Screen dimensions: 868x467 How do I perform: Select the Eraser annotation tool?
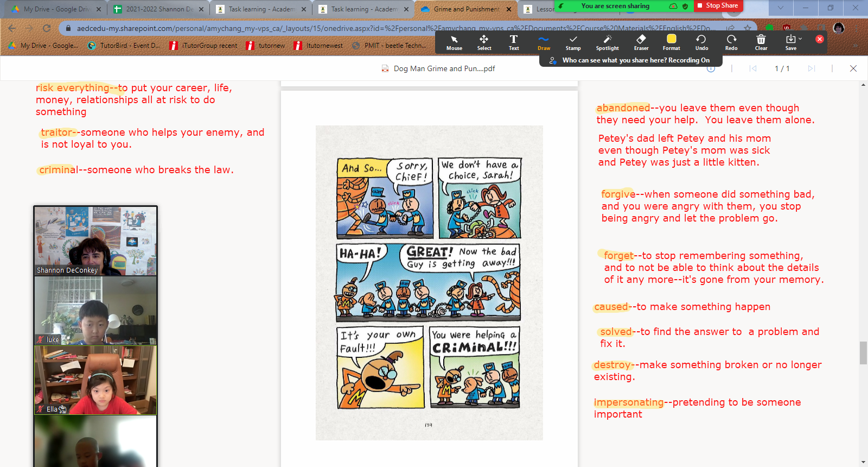[x=641, y=42]
